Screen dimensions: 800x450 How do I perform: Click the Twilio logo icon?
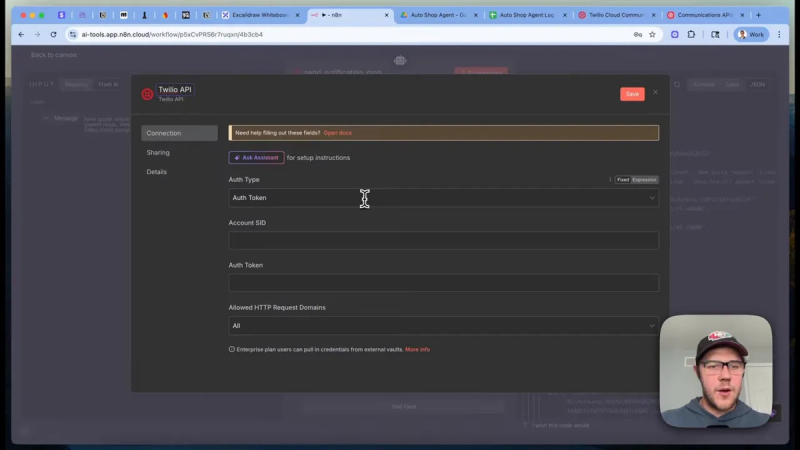[x=147, y=94]
